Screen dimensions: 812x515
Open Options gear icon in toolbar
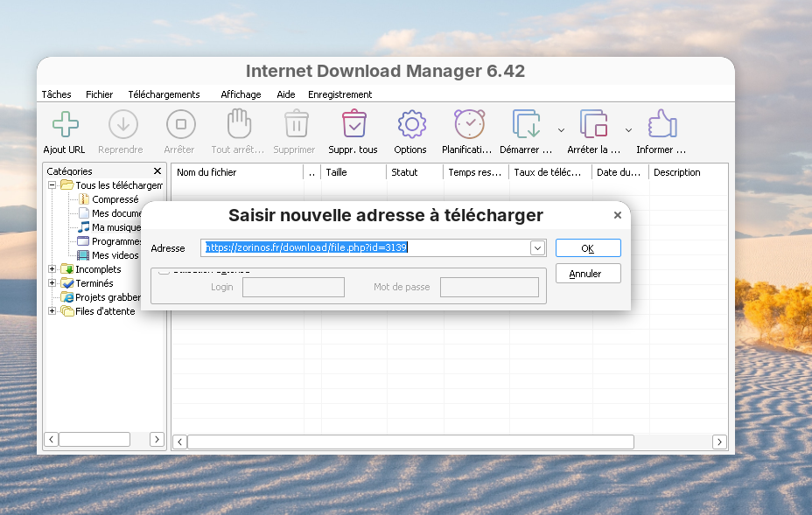click(x=410, y=125)
